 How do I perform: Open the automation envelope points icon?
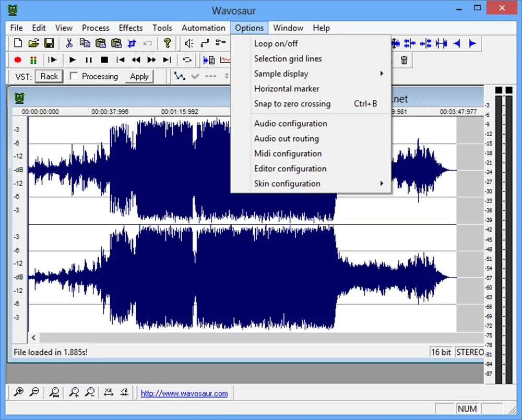[x=180, y=76]
